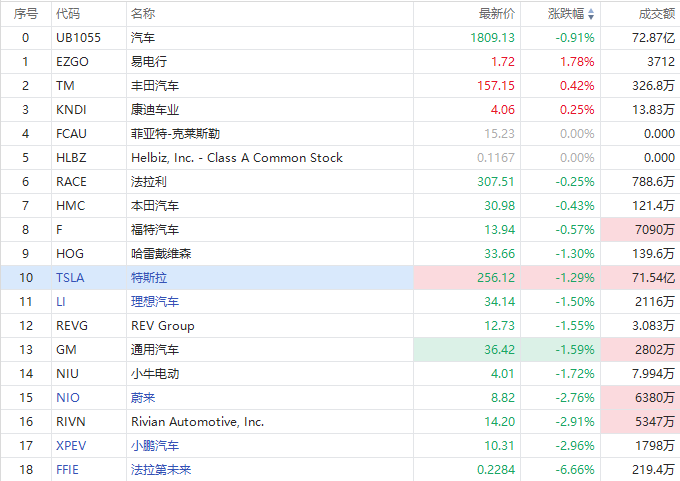The height and width of the screenshot is (481, 680).
Task: Click the 蔚来 name link
Action: 143,397
